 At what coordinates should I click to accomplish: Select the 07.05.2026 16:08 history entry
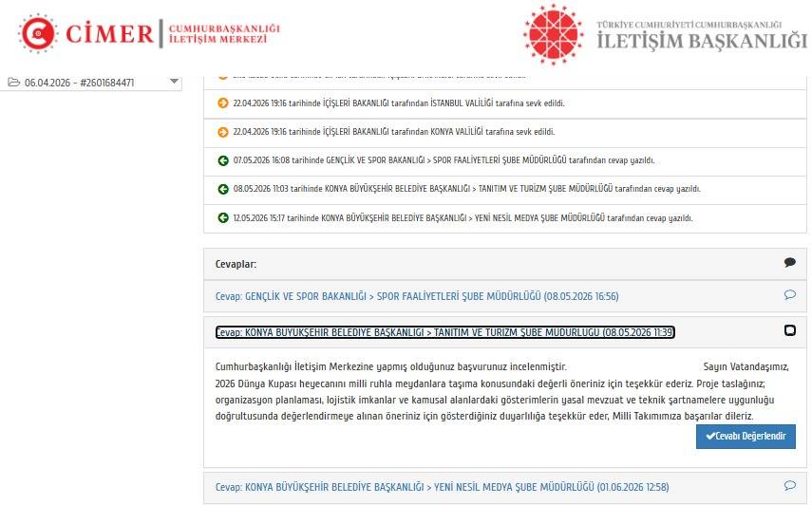[x=505, y=160]
